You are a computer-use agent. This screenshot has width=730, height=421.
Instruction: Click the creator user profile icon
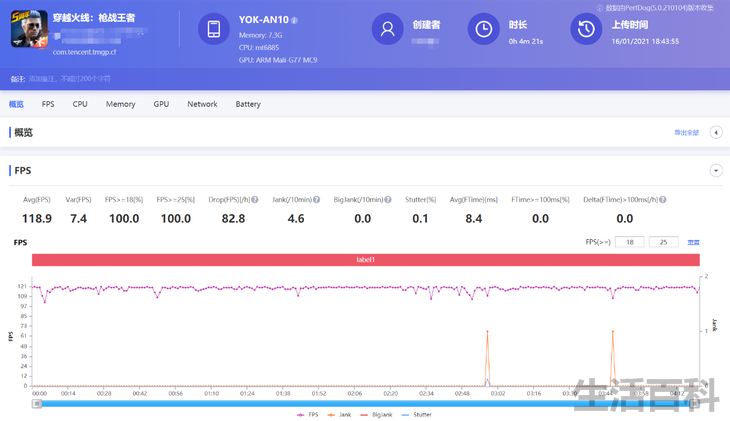tap(387, 29)
